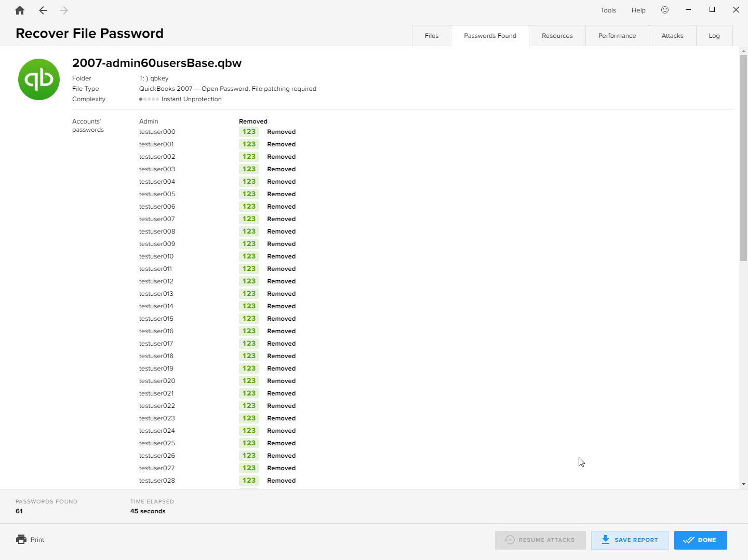The image size is (748, 560).
Task: Click the 123 badge for testuser000
Action: (x=249, y=132)
